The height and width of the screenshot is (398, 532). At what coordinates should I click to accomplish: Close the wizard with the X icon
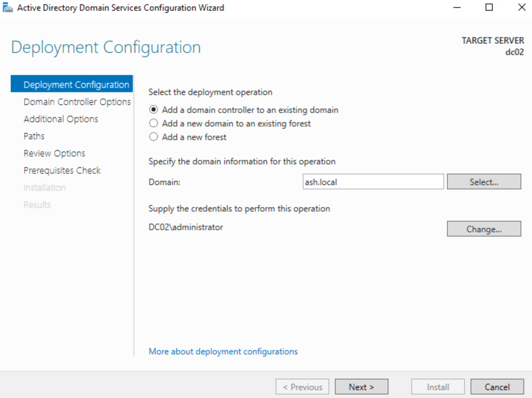coord(521,8)
